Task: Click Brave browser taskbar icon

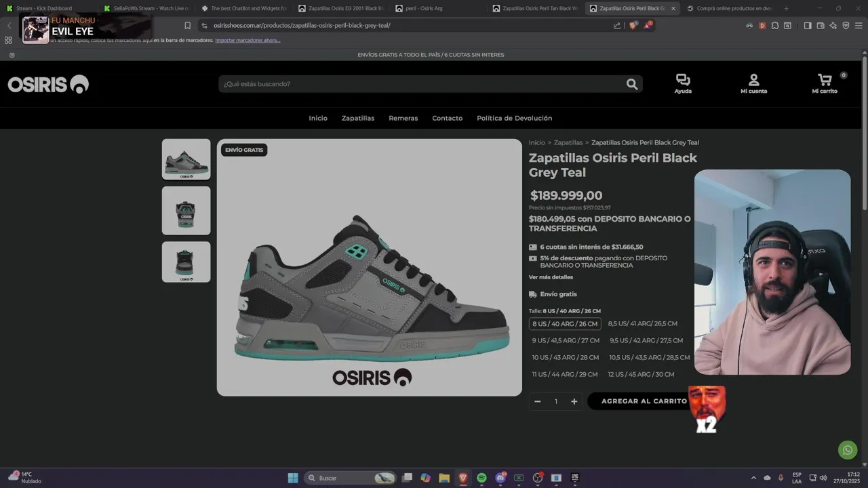Action: [x=463, y=478]
